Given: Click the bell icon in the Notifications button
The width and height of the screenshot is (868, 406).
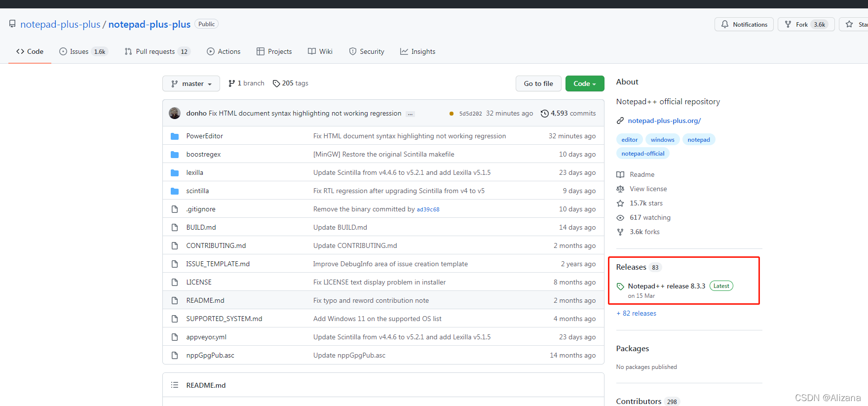Looking at the screenshot, I should click(x=724, y=24).
